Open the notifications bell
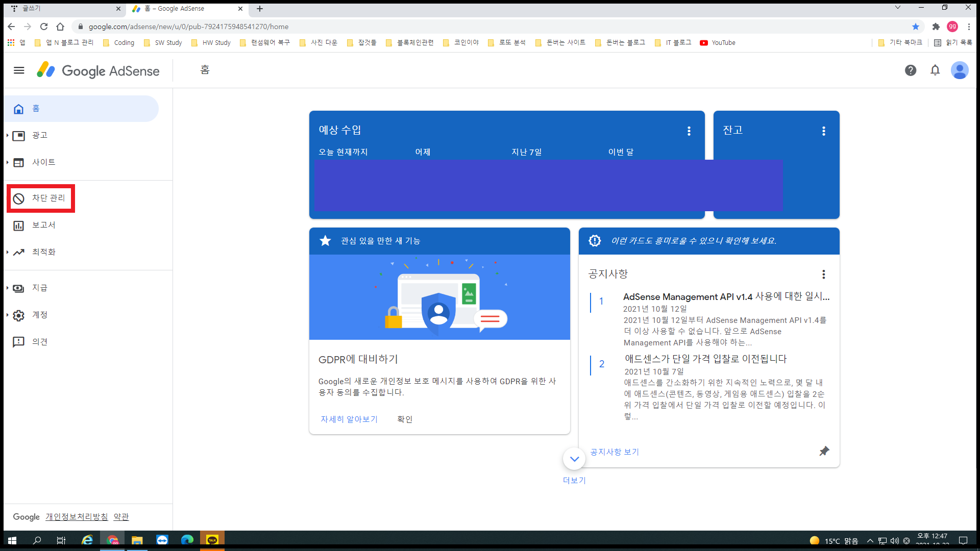The image size is (980, 551). pyautogui.click(x=935, y=70)
